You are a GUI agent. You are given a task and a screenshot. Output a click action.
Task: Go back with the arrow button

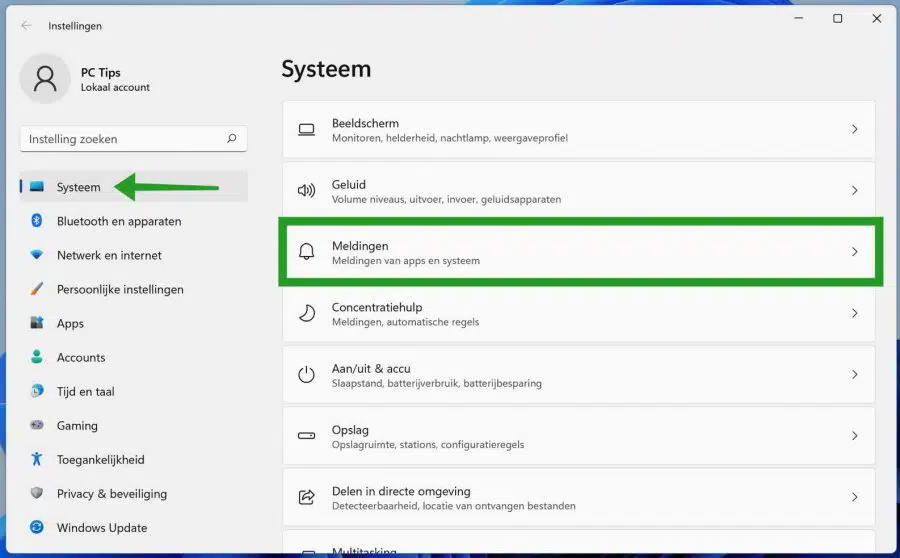coord(26,25)
